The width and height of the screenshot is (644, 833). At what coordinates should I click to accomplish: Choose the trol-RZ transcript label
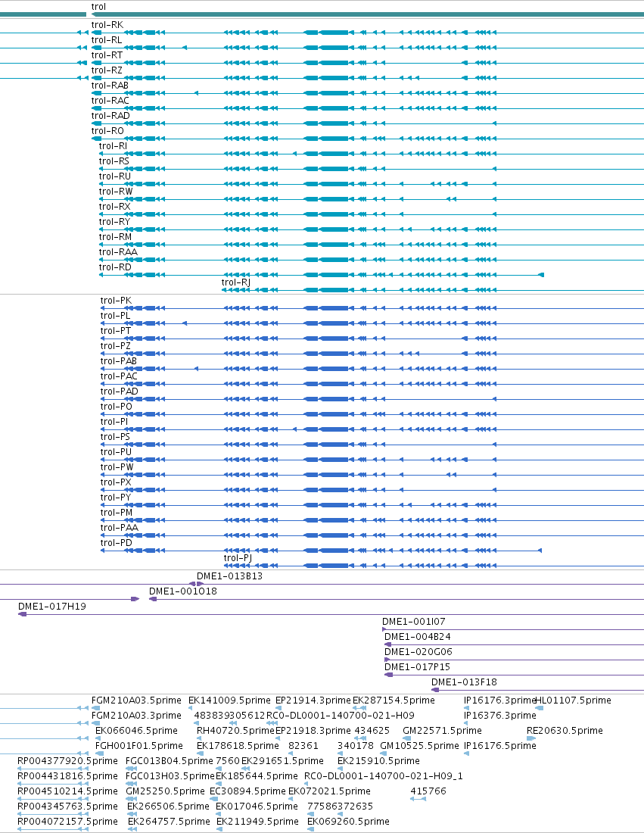pyautogui.click(x=107, y=70)
